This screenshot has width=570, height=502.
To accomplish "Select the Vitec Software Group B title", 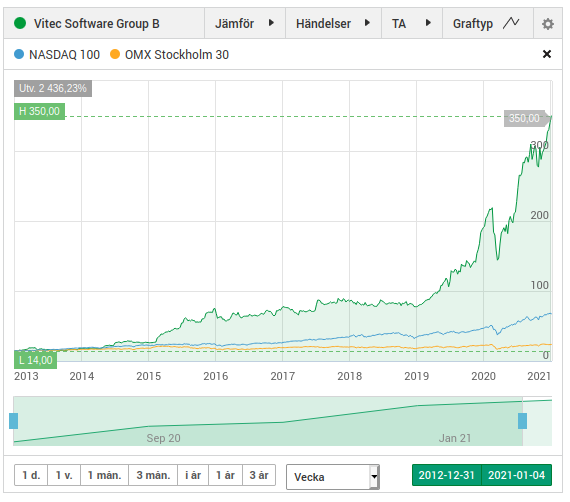I will 97,24.
